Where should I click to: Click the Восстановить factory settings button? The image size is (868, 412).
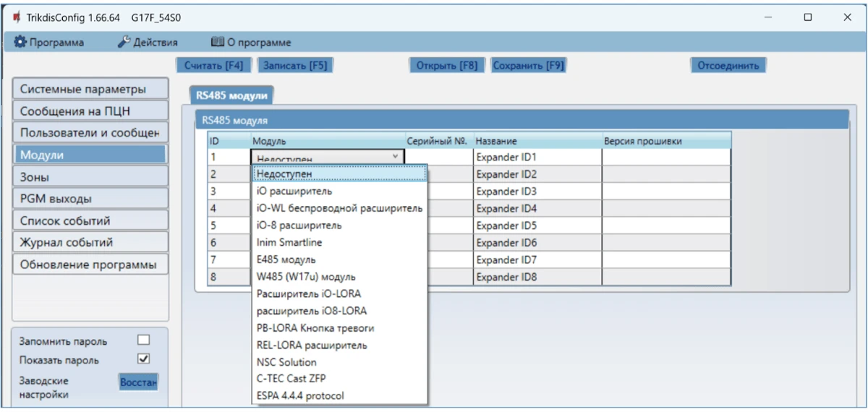(137, 382)
